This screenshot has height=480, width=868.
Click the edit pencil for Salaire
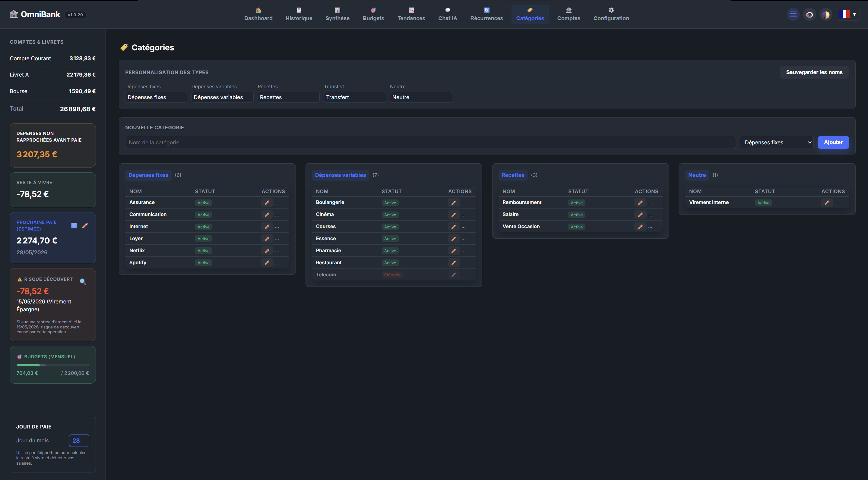coord(640,215)
